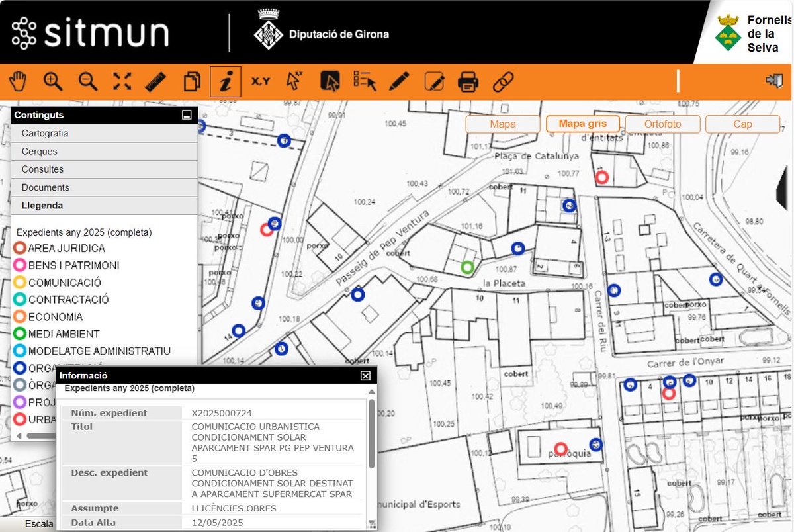Viewport: 794px width, 532px height.
Task: Select the Mapa button
Action: [x=502, y=124]
